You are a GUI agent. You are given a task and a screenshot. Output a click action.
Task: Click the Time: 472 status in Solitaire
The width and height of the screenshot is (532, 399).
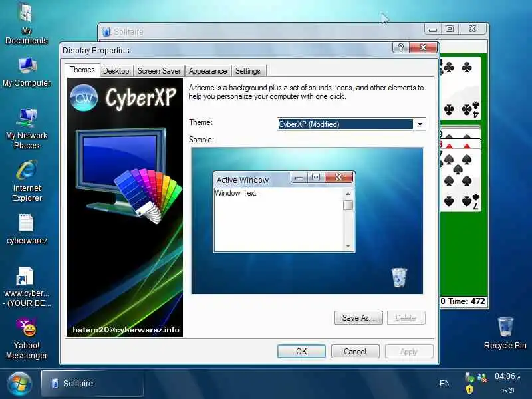pos(466,301)
